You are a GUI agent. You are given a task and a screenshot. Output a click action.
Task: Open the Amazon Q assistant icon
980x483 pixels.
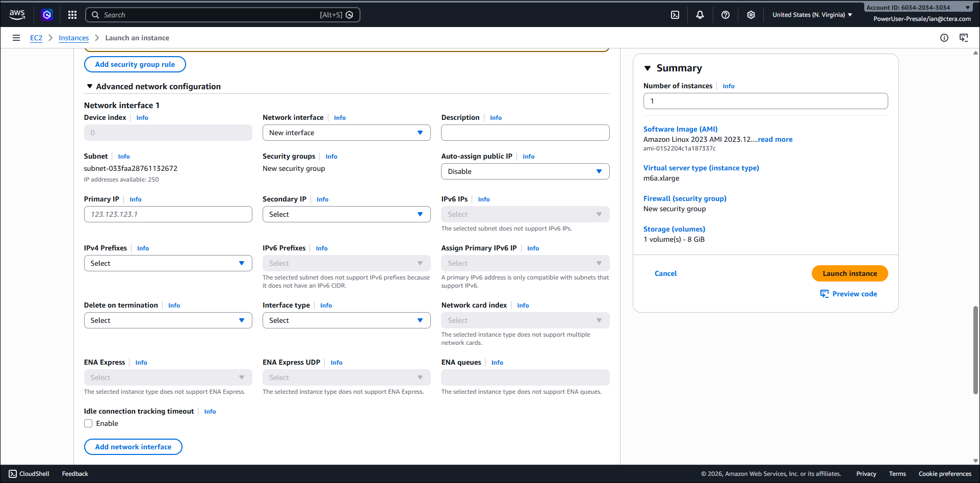click(47, 15)
